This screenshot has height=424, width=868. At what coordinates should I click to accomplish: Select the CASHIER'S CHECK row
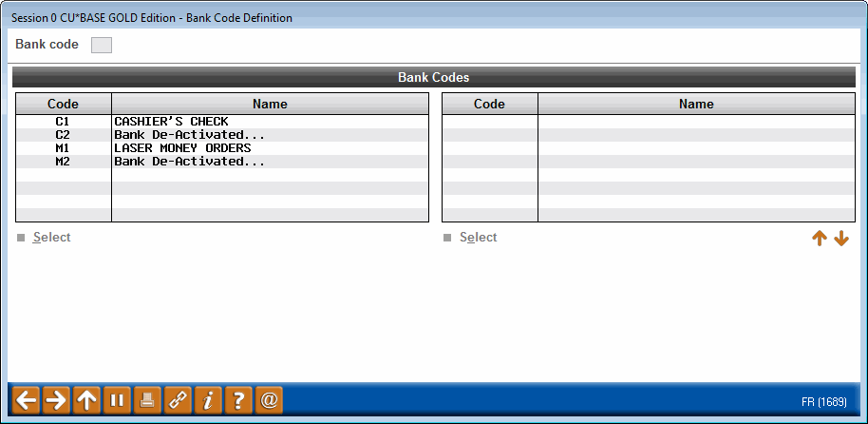pyautogui.click(x=222, y=122)
